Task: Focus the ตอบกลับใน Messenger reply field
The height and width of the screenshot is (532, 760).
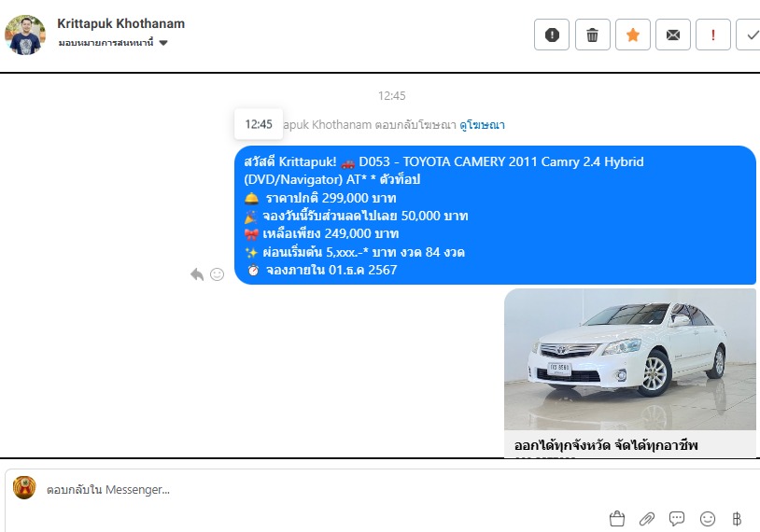Action: pos(108,489)
